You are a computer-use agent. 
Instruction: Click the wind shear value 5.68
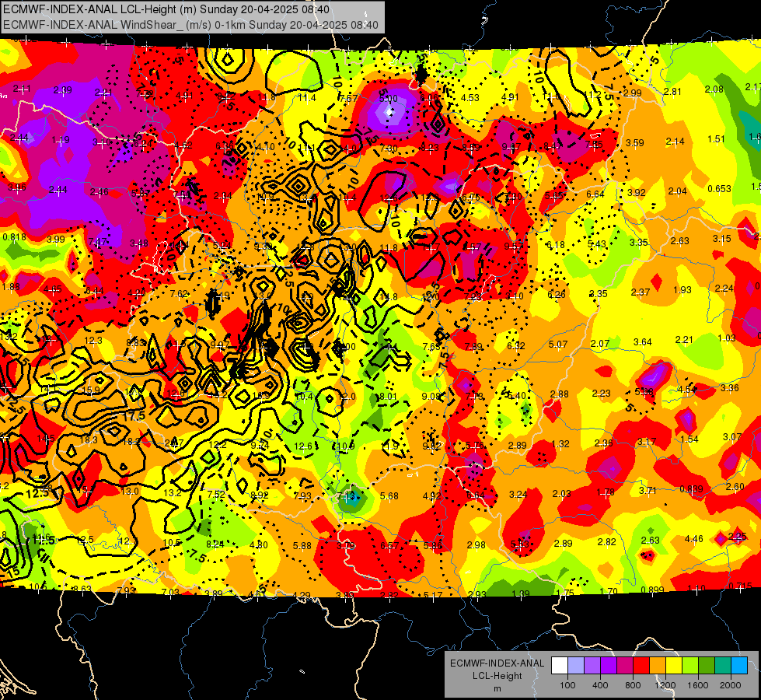tap(389, 496)
